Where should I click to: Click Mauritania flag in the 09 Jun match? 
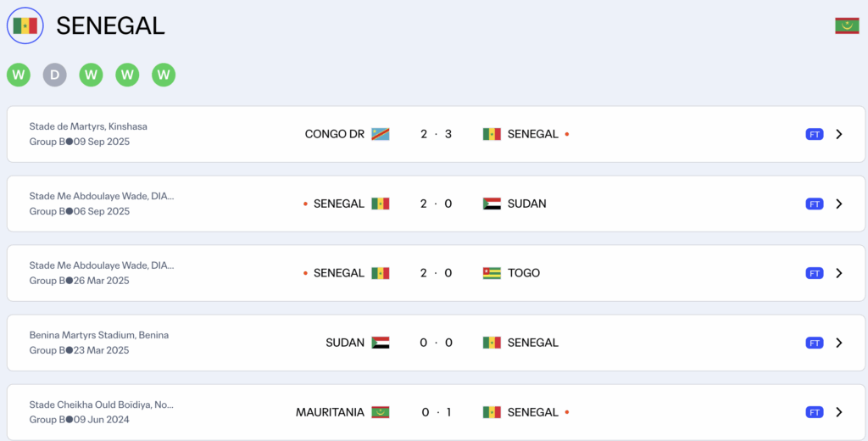tap(381, 412)
